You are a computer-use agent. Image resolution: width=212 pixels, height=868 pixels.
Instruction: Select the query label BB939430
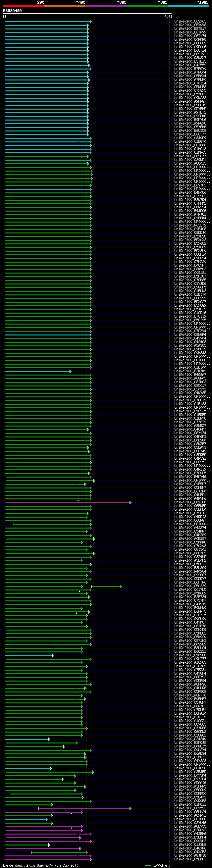pos(13,11)
